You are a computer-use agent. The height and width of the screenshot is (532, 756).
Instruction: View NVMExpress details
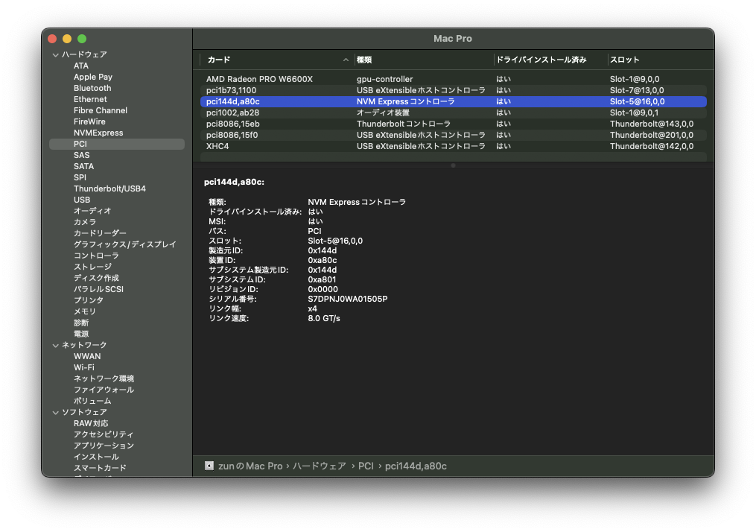98,133
